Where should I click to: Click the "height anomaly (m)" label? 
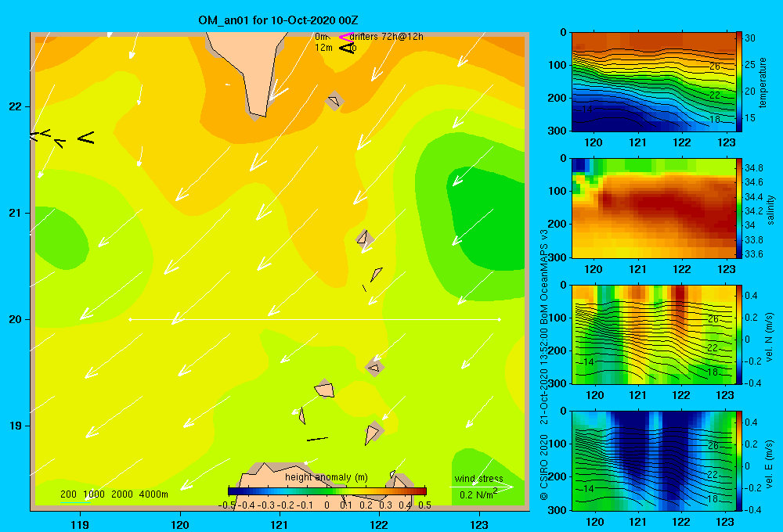click(327, 477)
